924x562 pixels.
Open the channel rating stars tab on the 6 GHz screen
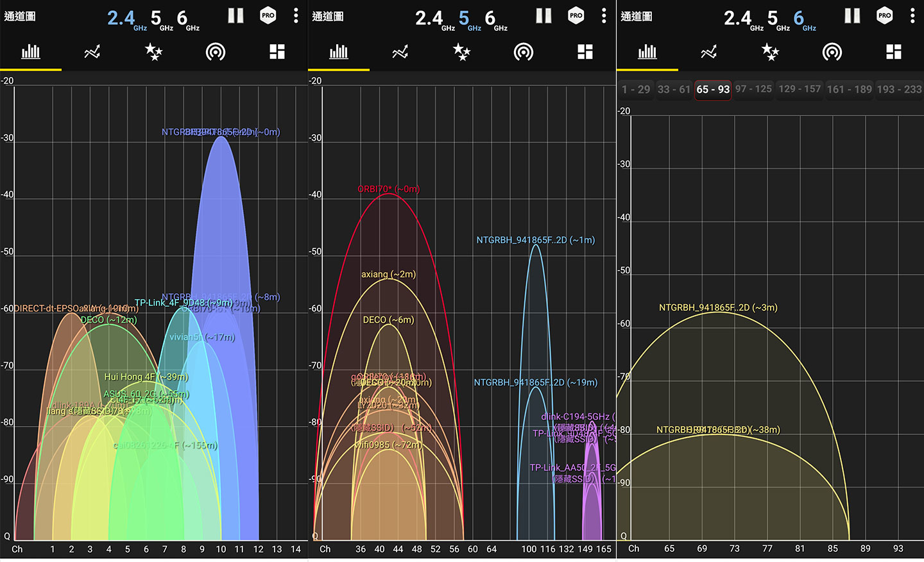pyautogui.click(x=770, y=52)
